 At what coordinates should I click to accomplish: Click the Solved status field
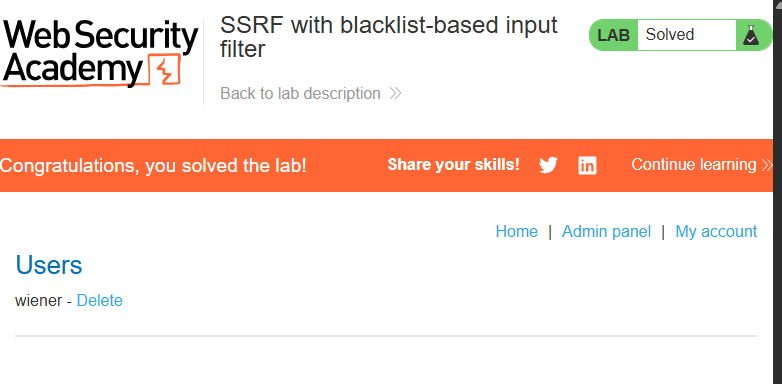687,35
